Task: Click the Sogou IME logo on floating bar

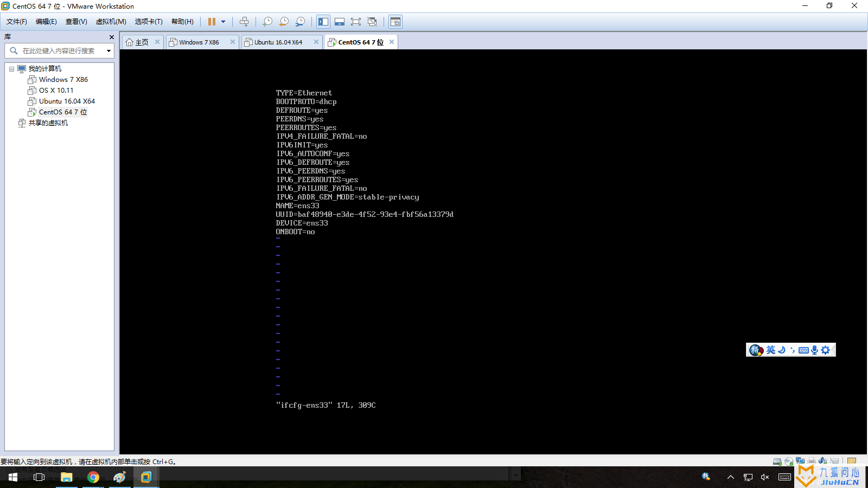Action: [x=756, y=350]
